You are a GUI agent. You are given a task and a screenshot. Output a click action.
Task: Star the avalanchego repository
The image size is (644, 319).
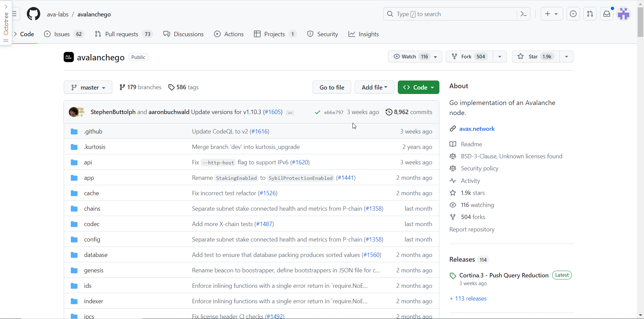536,57
